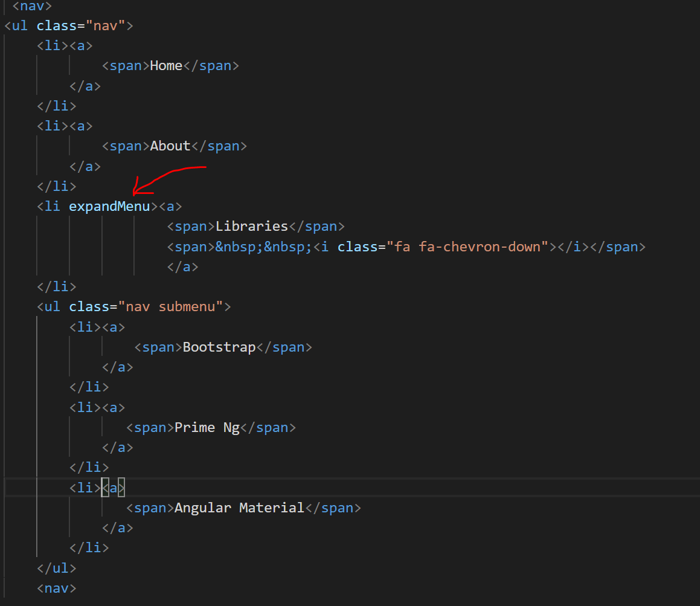
Task: Click the Bootstrap span text
Action: (x=219, y=347)
